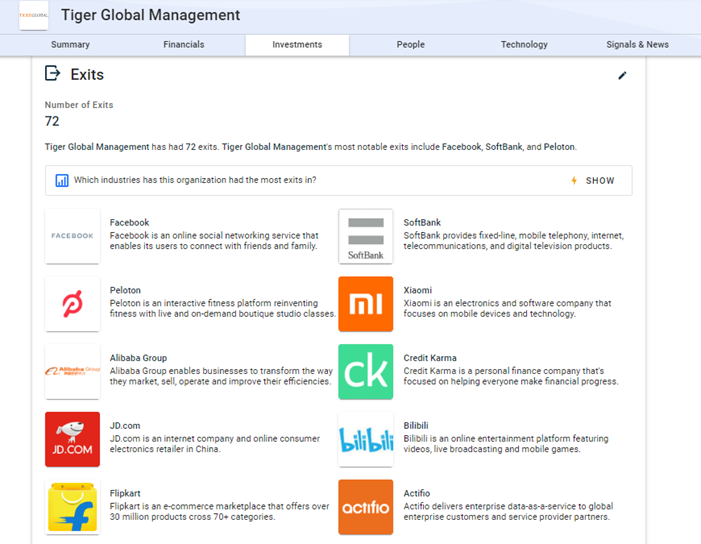Screen dimensions: 701x544
Task: Switch to the Summary tab
Action: point(70,45)
